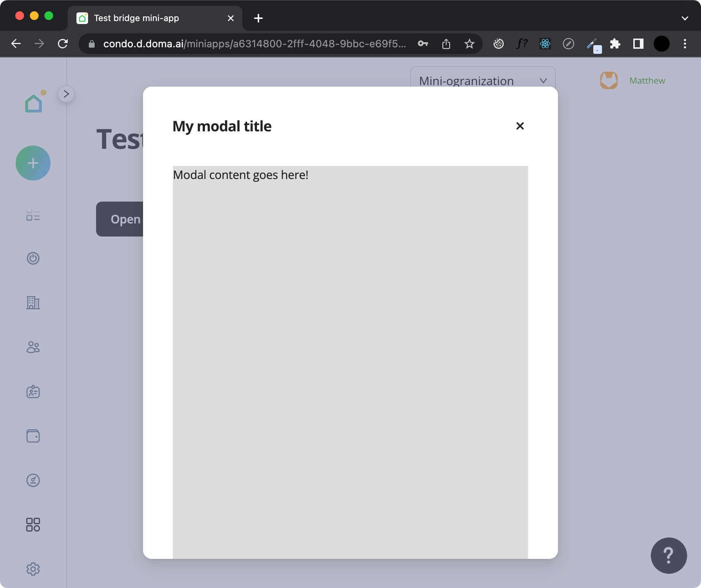Open Settings via the gear icon
The image size is (701, 588).
tap(33, 569)
